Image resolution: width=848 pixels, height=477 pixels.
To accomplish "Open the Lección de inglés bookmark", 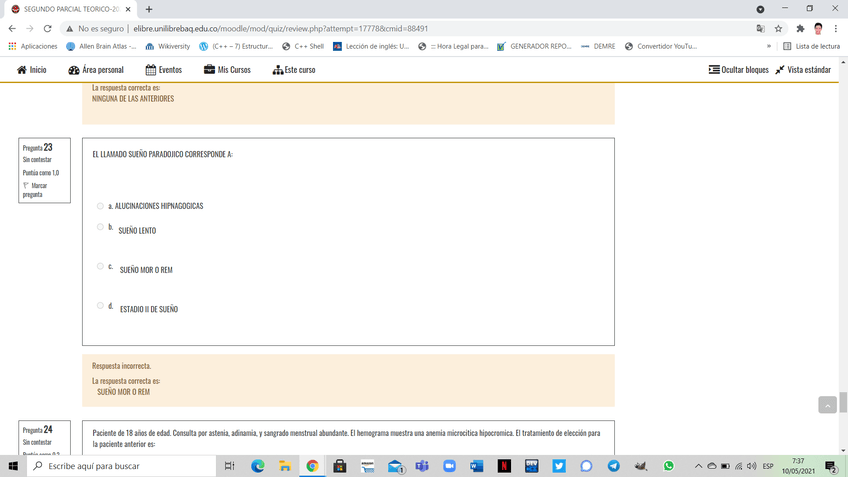I will [371, 47].
